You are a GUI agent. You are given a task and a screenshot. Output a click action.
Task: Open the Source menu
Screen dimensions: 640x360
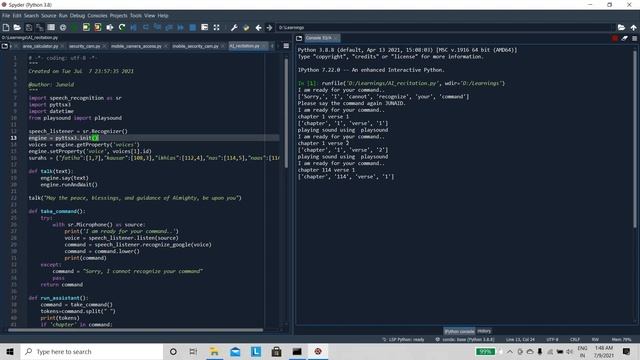coord(49,16)
